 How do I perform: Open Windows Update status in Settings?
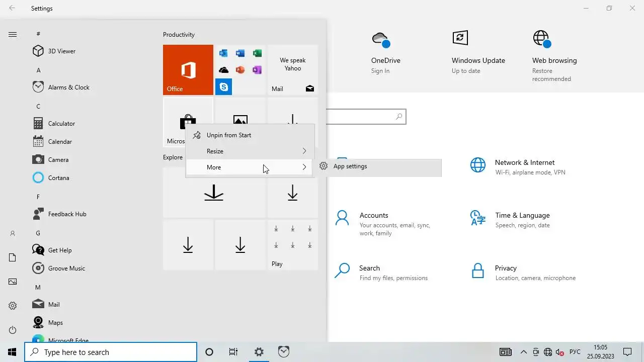(478, 53)
